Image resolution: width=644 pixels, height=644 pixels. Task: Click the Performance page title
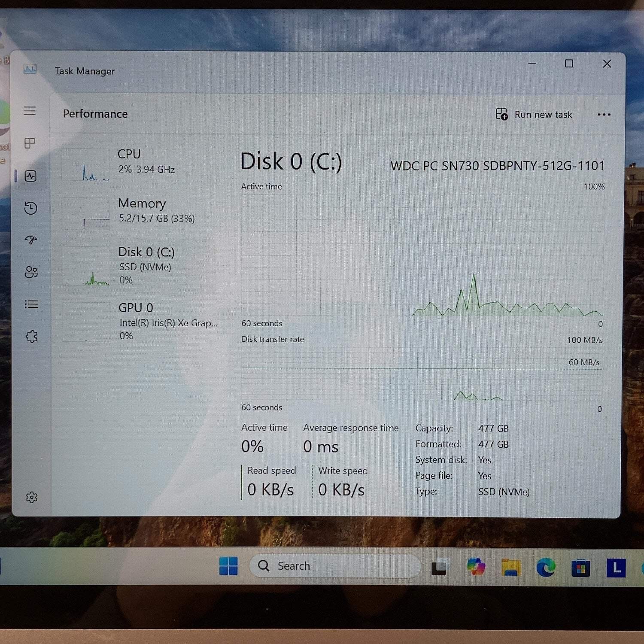coord(95,114)
